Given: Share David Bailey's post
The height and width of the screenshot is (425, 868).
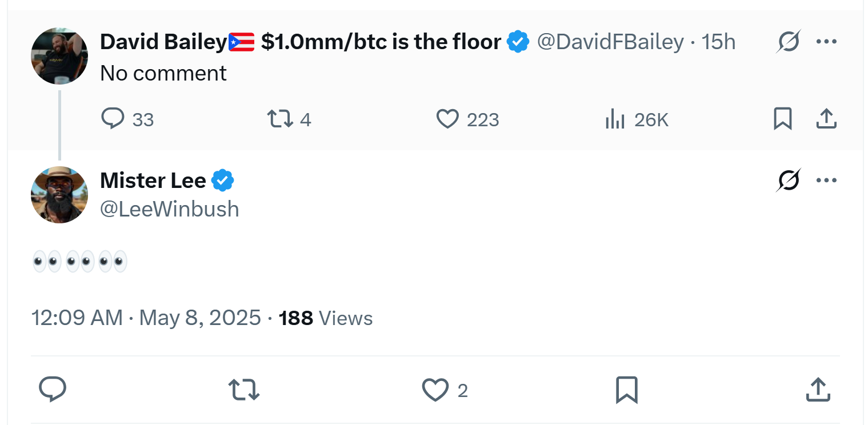Looking at the screenshot, I should [x=826, y=119].
